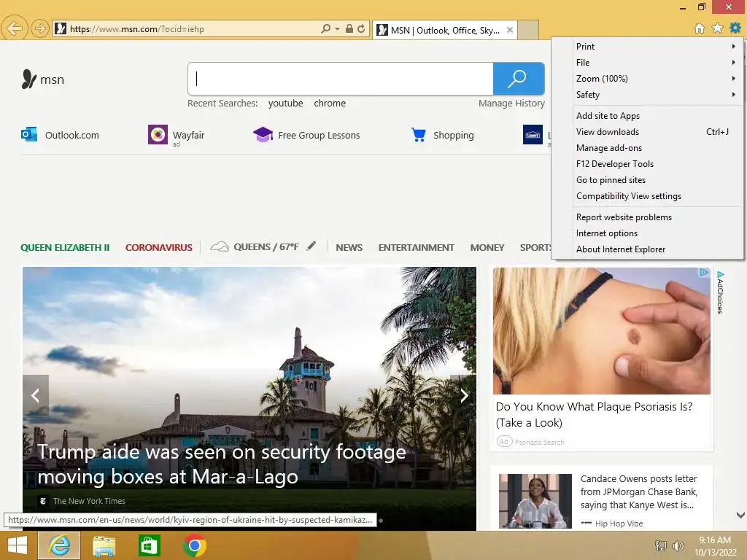This screenshot has width=747, height=560.
Task: Go to ENTERTAINMENT section
Action: (416, 247)
